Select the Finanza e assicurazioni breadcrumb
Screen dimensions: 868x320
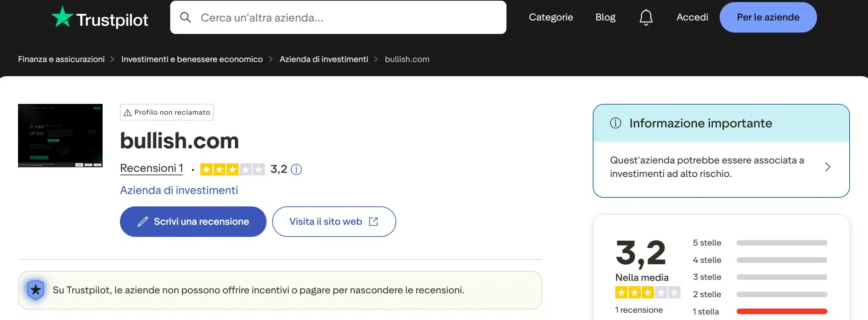(61, 59)
